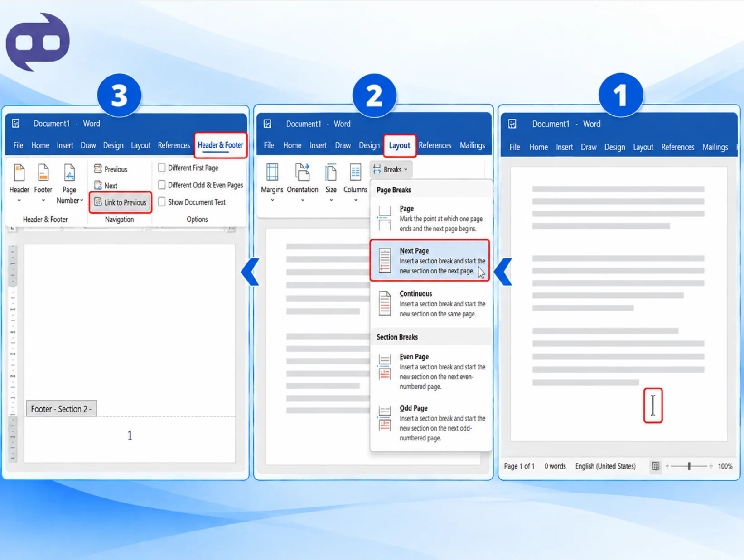Open Columns dropdown

pyautogui.click(x=355, y=183)
